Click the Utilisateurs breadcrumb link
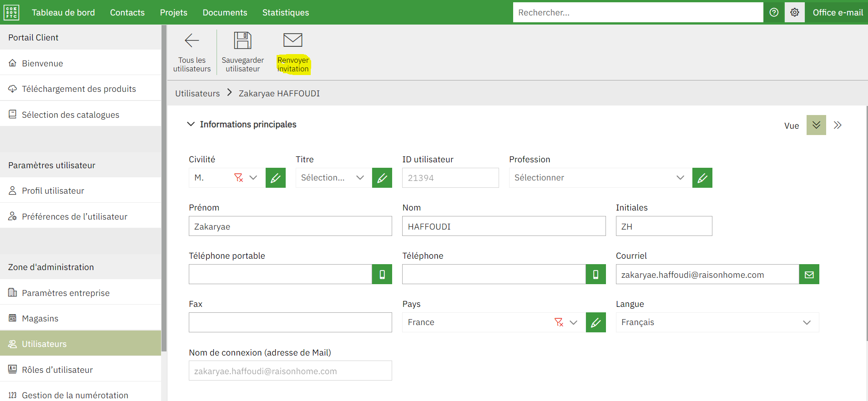This screenshot has width=868, height=401. [x=197, y=93]
